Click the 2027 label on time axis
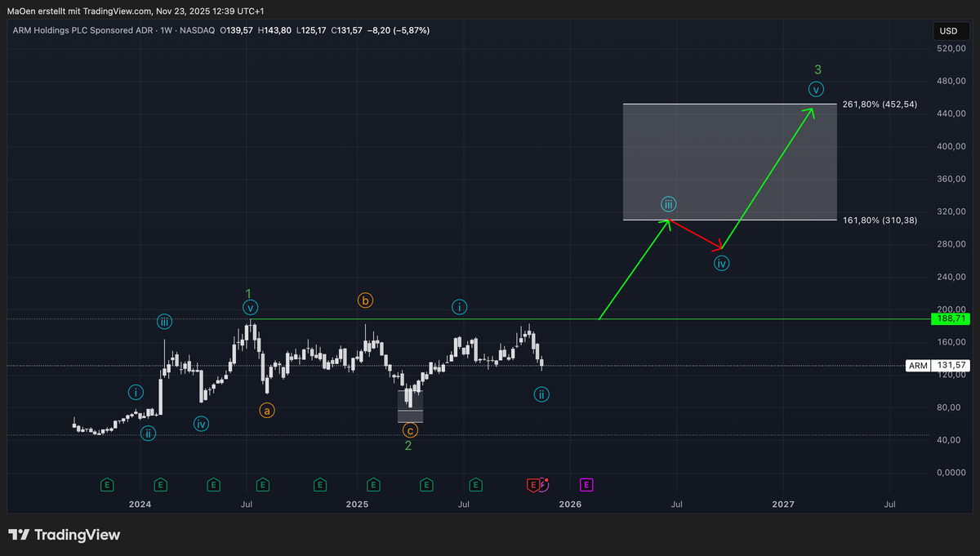Viewport: 980px width, 556px height. [783, 505]
